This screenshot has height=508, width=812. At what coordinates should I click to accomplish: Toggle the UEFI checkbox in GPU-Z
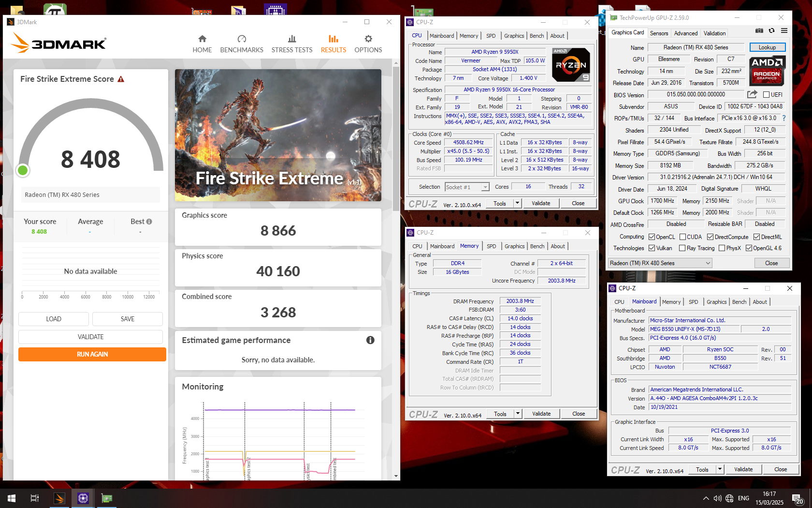pyautogui.click(x=766, y=94)
